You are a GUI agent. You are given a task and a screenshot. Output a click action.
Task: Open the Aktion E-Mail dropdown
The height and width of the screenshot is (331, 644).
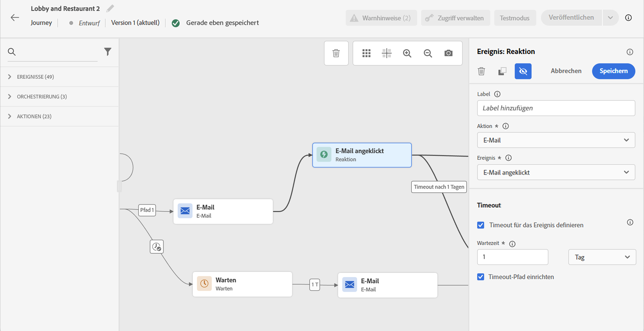(x=556, y=140)
